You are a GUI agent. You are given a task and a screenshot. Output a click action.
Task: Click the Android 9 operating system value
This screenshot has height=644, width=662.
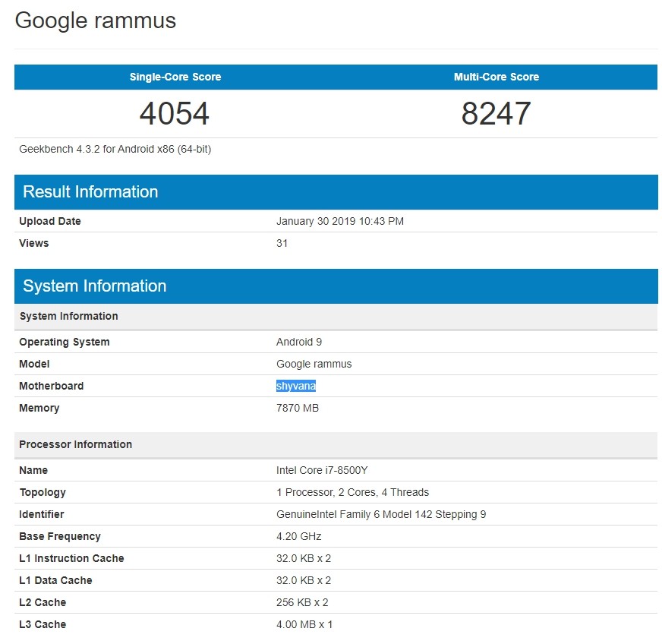coord(299,342)
